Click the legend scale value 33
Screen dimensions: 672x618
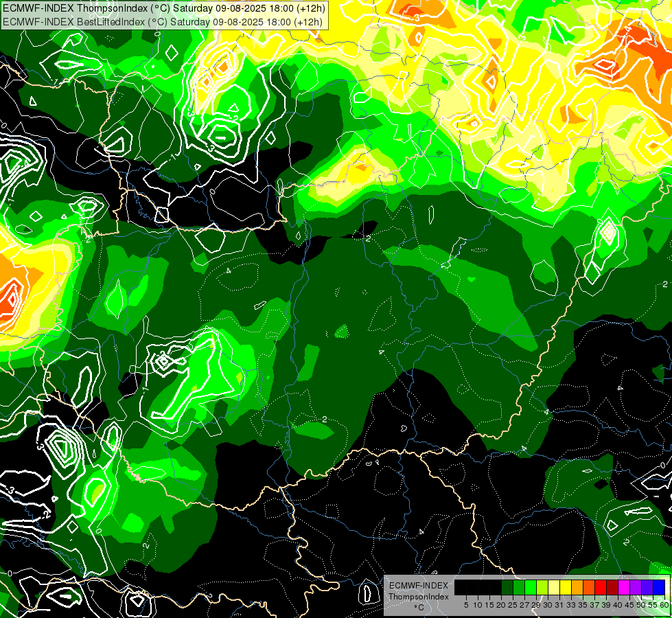[x=571, y=605]
